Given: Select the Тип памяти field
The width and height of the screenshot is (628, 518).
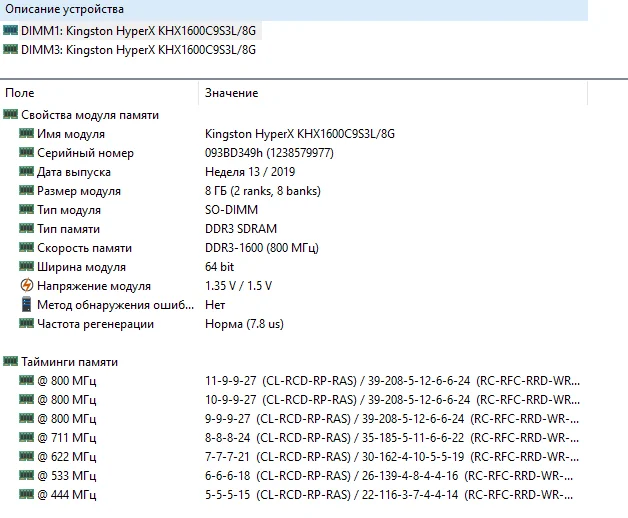Looking at the screenshot, I should click(68, 229).
